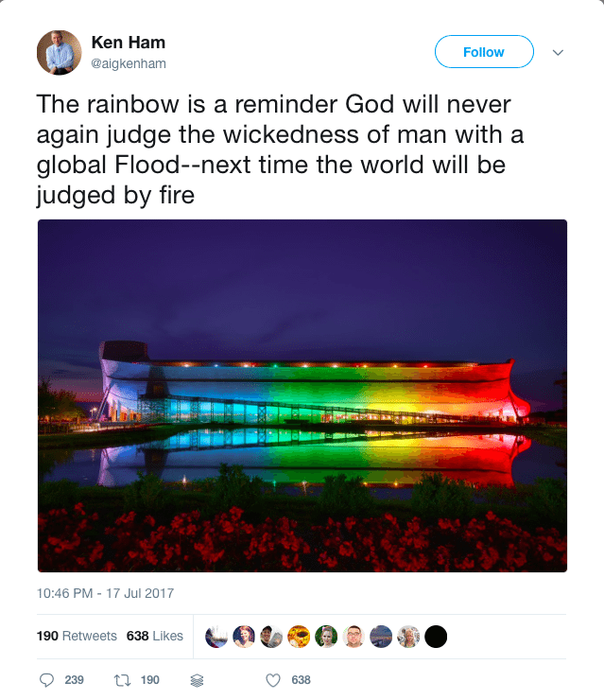Screen dimensions: 604x700
Task: Click the heart like icon
Action: (x=273, y=680)
